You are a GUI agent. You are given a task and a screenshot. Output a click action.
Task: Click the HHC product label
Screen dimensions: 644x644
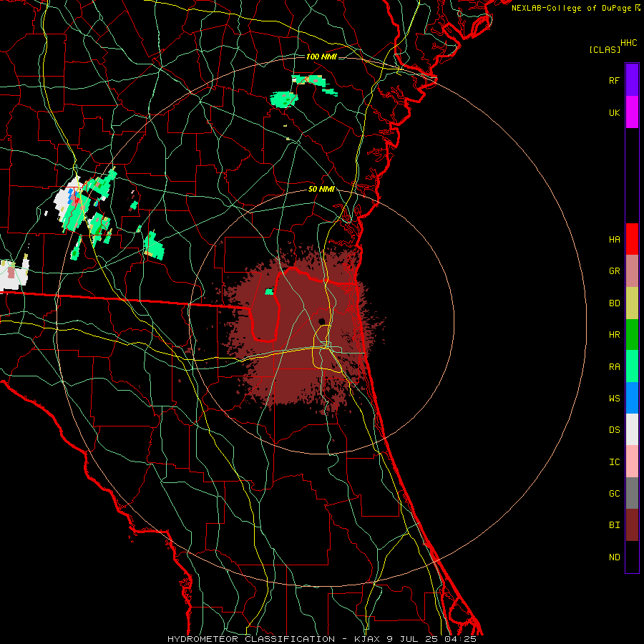click(x=629, y=43)
